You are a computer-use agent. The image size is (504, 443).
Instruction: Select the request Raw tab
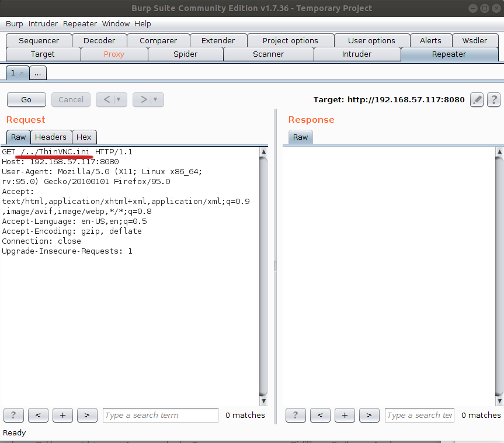point(18,137)
